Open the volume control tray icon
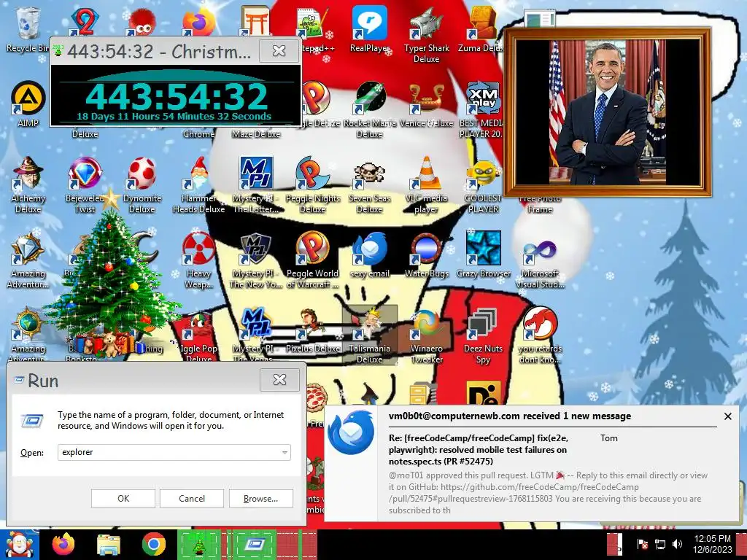The height and width of the screenshot is (560, 747). [676, 544]
